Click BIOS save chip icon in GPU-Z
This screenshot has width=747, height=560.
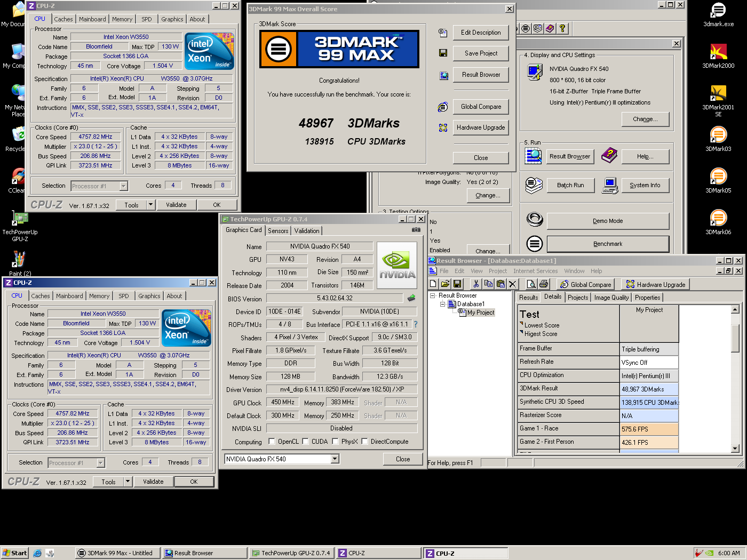click(411, 298)
